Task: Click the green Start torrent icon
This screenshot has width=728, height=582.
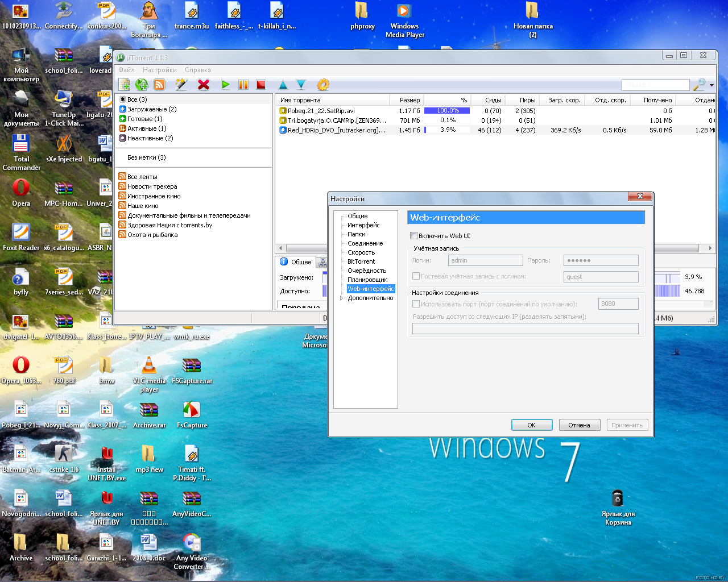Action: [x=226, y=85]
